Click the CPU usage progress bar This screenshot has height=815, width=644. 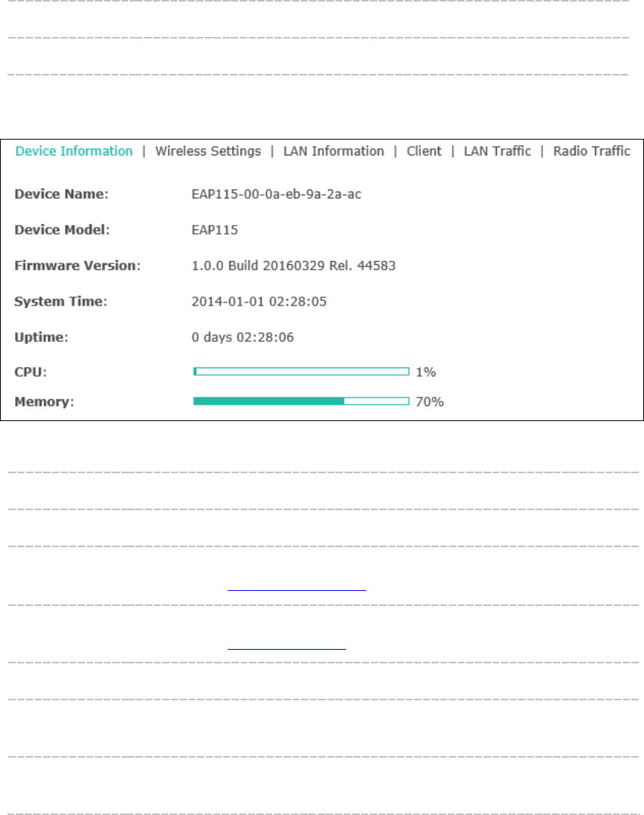pyautogui.click(x=301, y=371)
